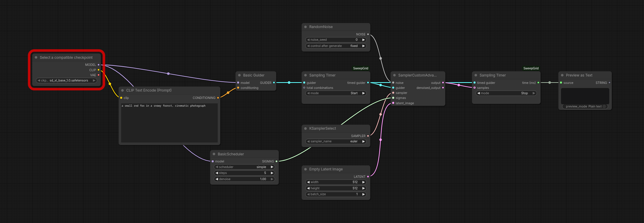Open the ckpt_name checkpoint selector sd_xl_base_1.0.safetensors
This screenshot has height=223, width=644.
coord(66,80)
